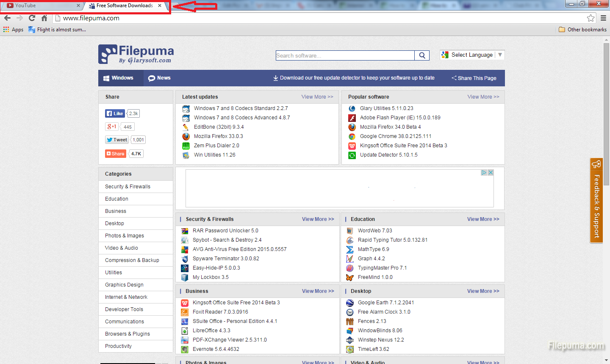Open the Windows navigation menu

tap(120, 78)
